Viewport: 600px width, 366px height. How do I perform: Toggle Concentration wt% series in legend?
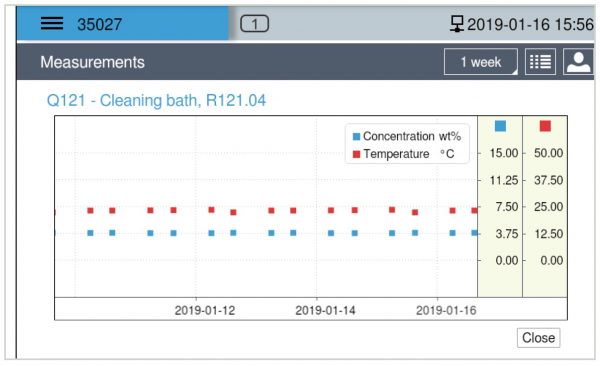(x=406, y=136)
